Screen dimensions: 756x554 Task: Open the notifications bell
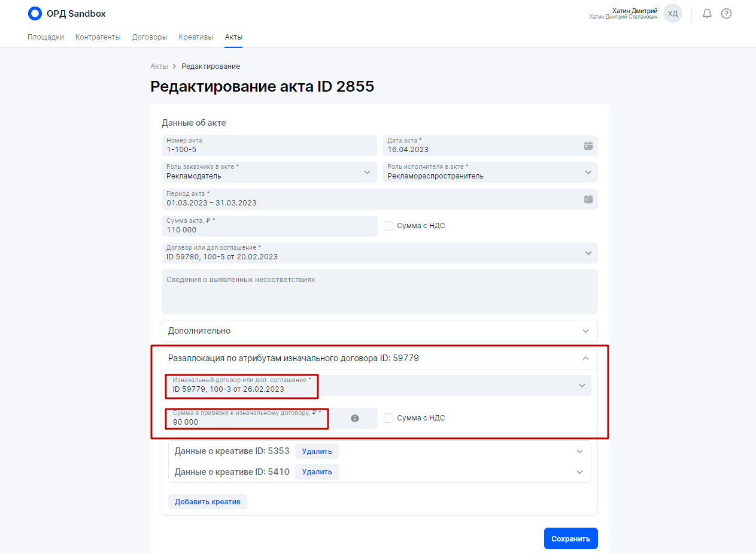tap(707, 14)
